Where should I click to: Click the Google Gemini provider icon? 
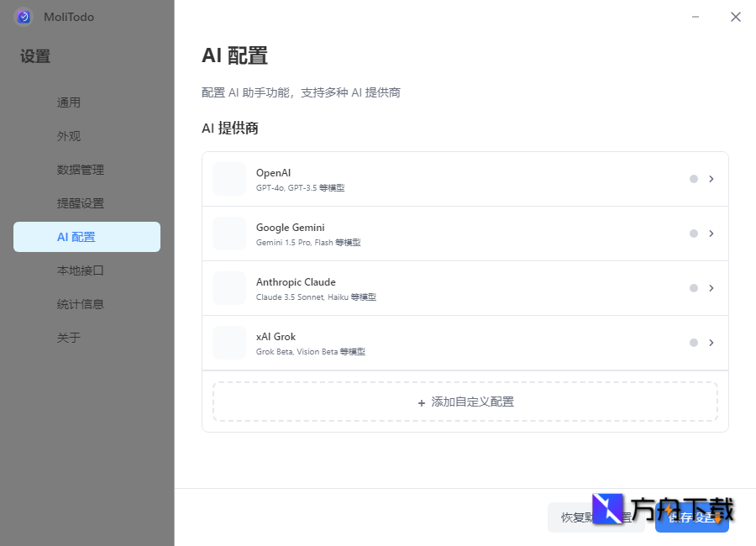[228, 233]
